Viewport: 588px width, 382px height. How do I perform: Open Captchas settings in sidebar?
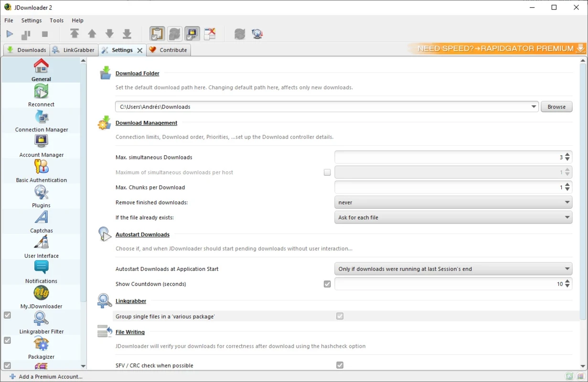[41, 222]
